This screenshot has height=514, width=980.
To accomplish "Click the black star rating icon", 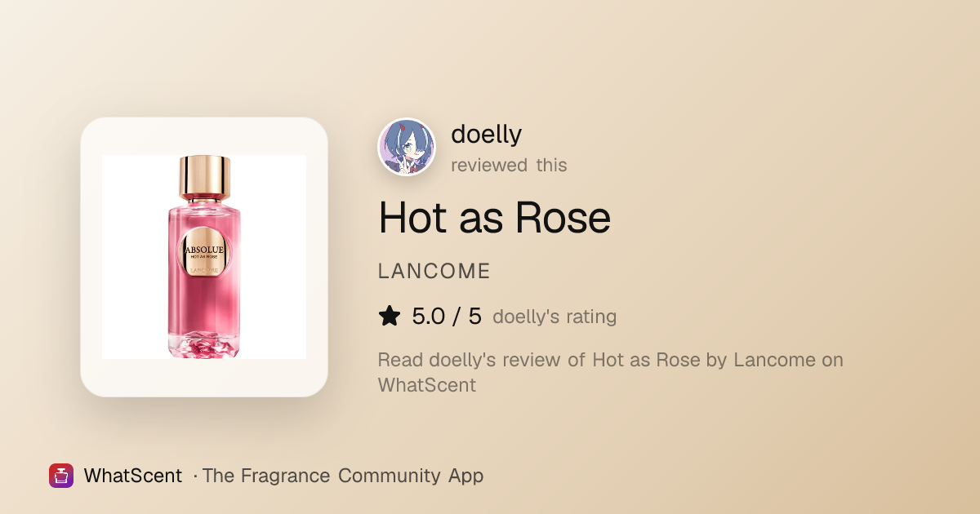I will coord(390,316).
